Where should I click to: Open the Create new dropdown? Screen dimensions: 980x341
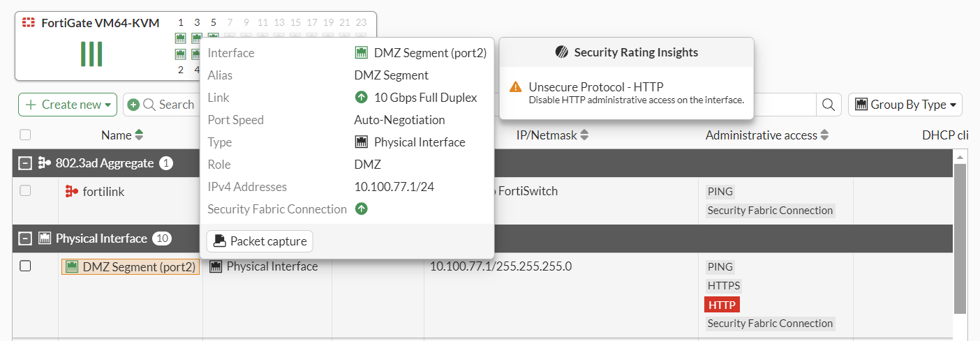68,105
